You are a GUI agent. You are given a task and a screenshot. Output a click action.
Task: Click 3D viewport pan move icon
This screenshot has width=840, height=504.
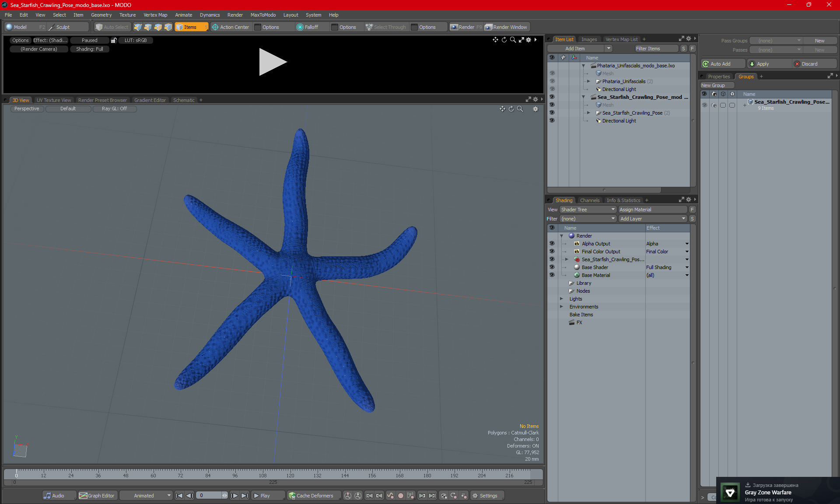[x=502, y=109]
